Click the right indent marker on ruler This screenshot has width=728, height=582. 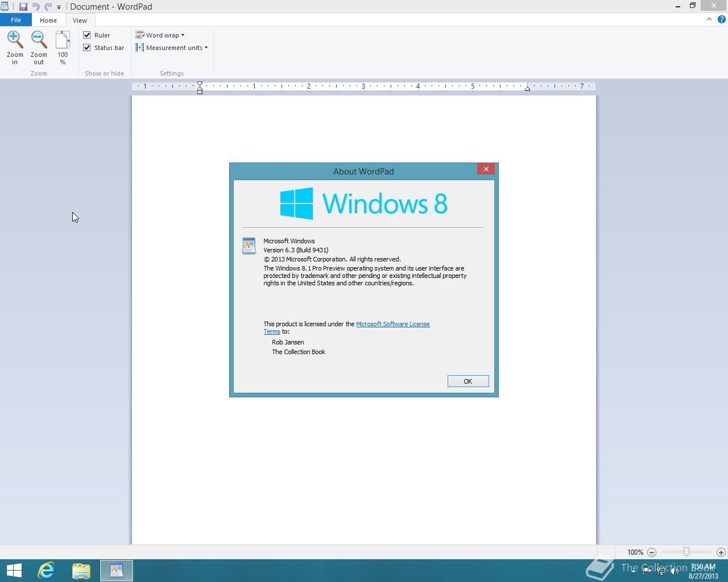pos(527,88)
